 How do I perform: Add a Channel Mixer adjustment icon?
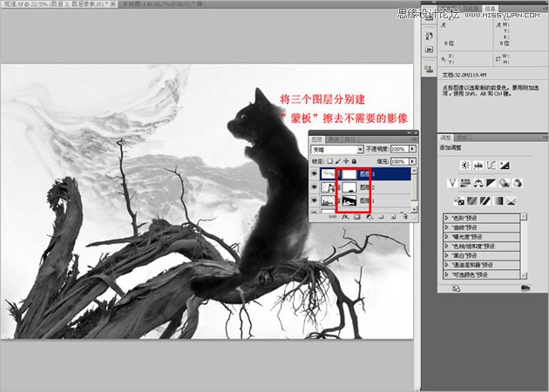[x=517, y=183]
